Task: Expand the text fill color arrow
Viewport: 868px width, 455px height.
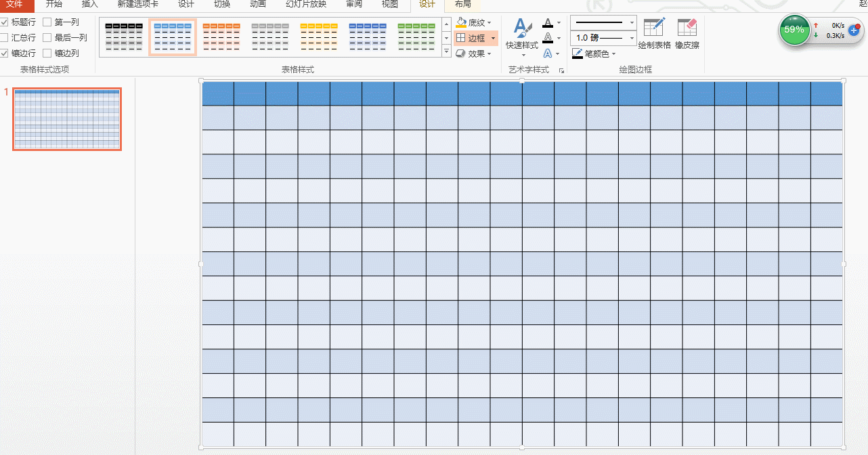Action: click(559, 23)
